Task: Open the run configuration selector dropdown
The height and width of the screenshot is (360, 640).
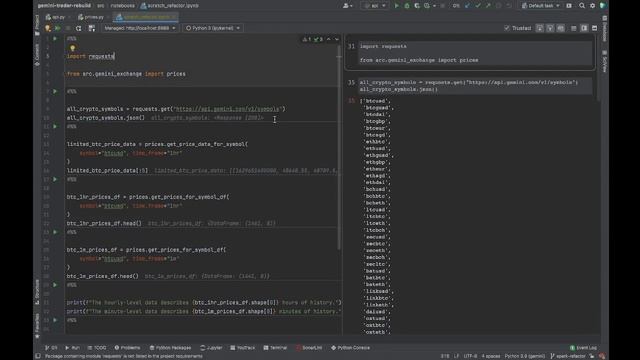Action: tap(374, 6)
